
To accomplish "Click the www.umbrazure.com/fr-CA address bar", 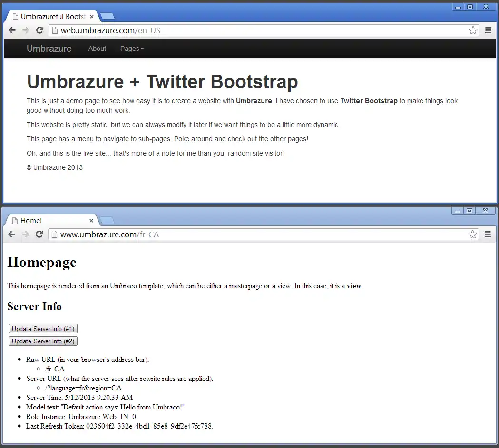I will click(263, 234).
